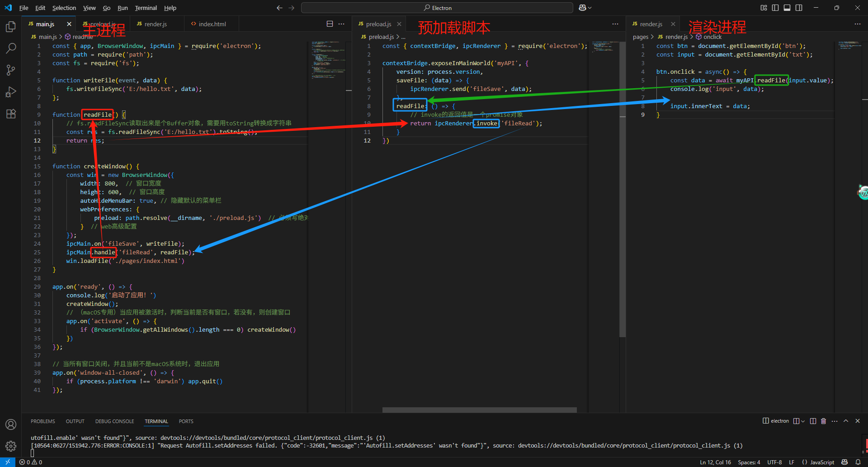The height and width of the screenshot is (467, 868).
Task: Click pages breadcrumb in render.js editor
Action: (641, 37)
